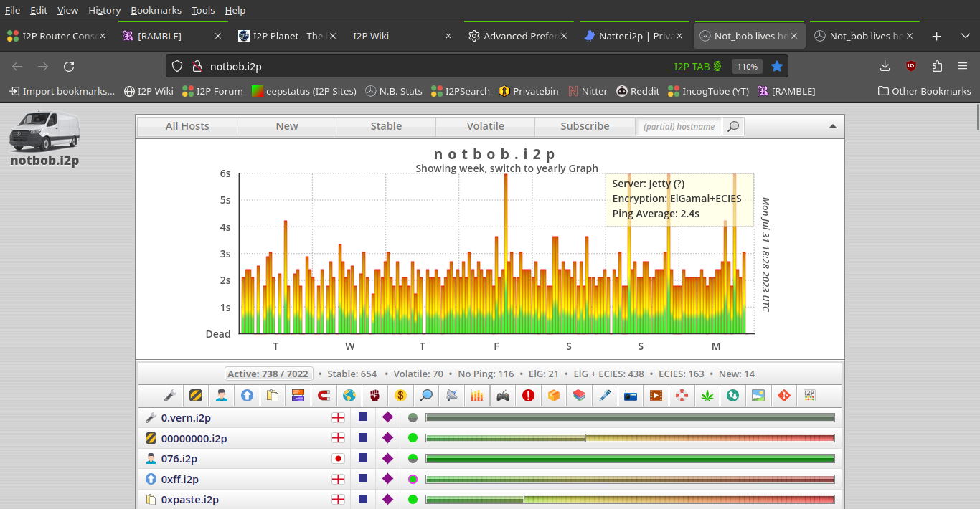This screenshot has width=980, height=509.
Task: Switch to the Volatile hosts tab
Action: point(485,126)
